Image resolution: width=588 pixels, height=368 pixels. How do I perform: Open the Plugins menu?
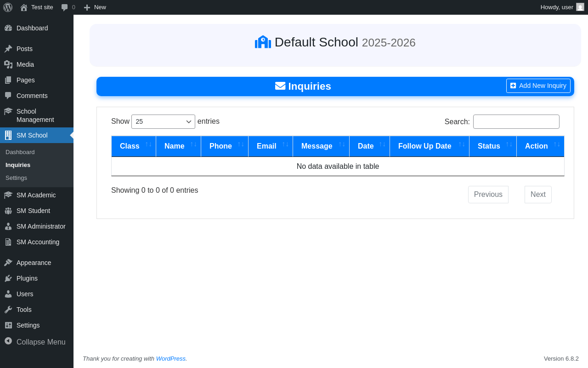[37, 278]
